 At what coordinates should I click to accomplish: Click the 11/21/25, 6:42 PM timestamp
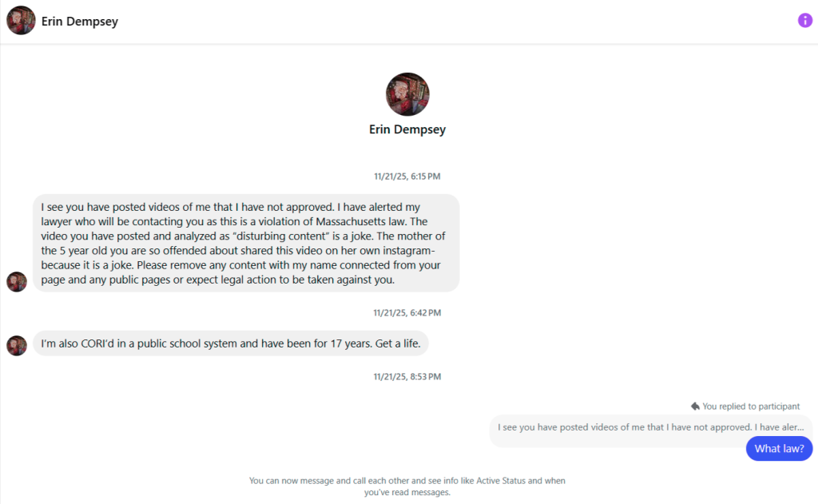coord(407,312)
